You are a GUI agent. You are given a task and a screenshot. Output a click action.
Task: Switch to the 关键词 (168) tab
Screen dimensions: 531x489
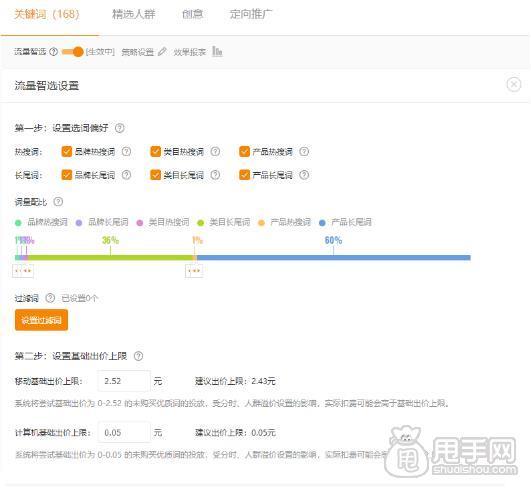[x=47, y=14]
